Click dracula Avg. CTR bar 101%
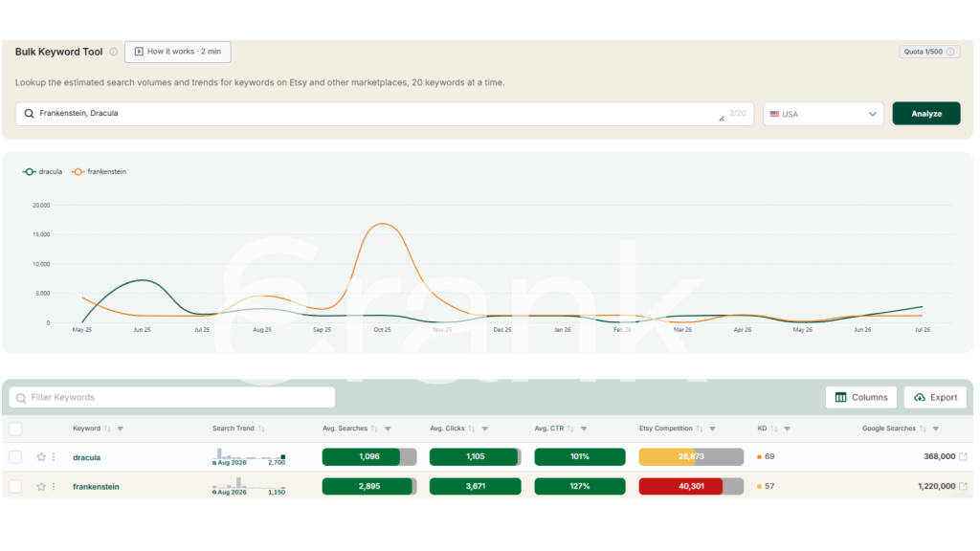This screenshot has height=551, width=980. coord(579,456)
